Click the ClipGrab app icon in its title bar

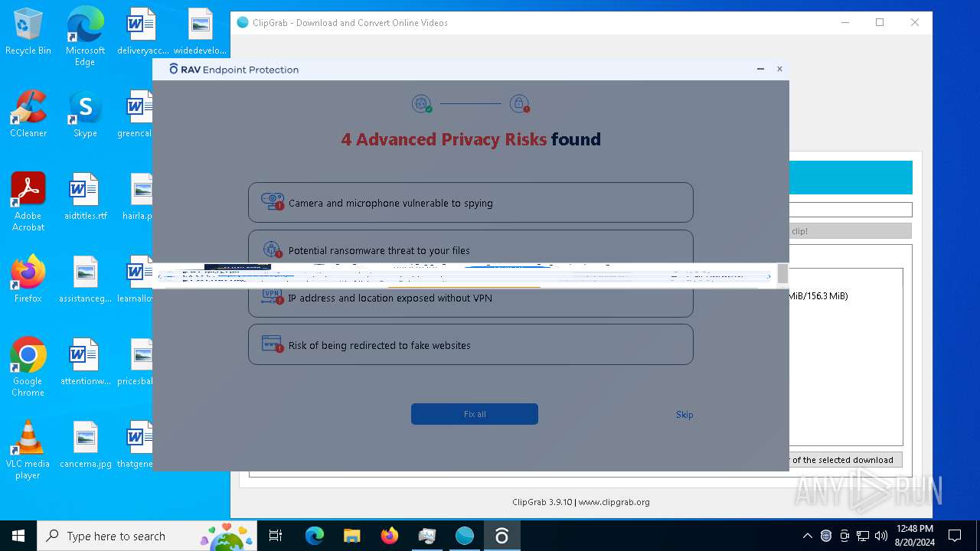click(243, 22)
